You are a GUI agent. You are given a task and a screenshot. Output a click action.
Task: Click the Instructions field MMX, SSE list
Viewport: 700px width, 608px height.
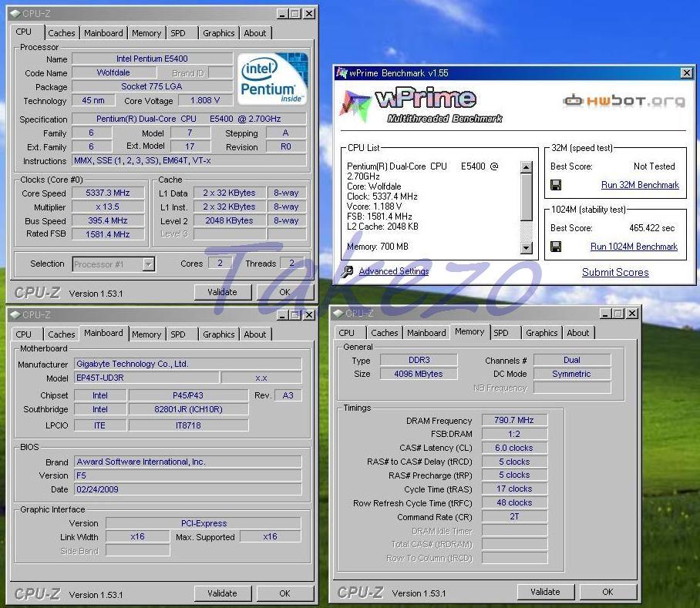pos(190,160)
